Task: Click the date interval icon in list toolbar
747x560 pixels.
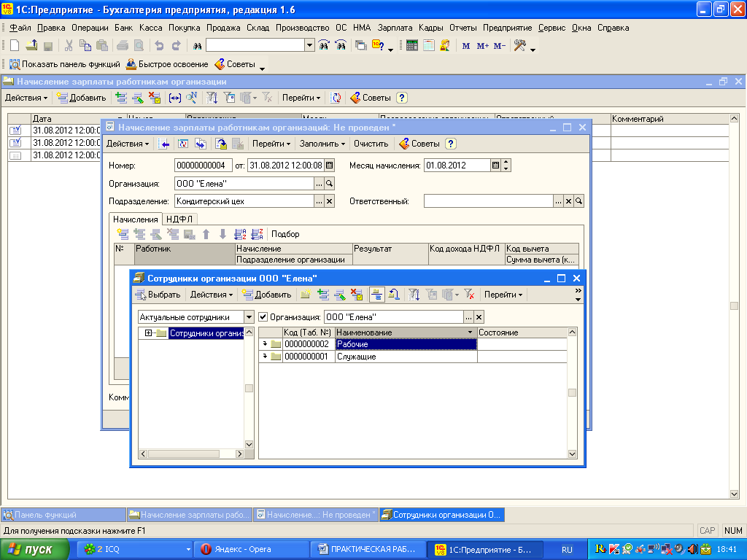Action: [x=175, y=98]
